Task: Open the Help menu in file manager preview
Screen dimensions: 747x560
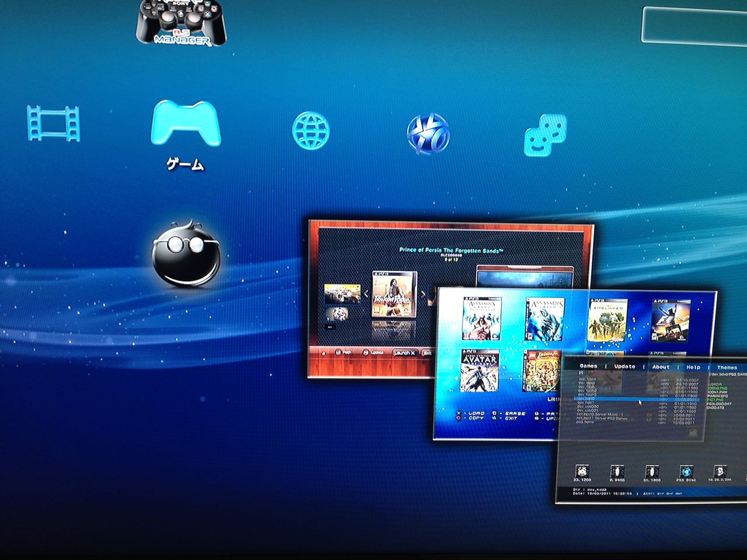Action: (x=693, y=367)
